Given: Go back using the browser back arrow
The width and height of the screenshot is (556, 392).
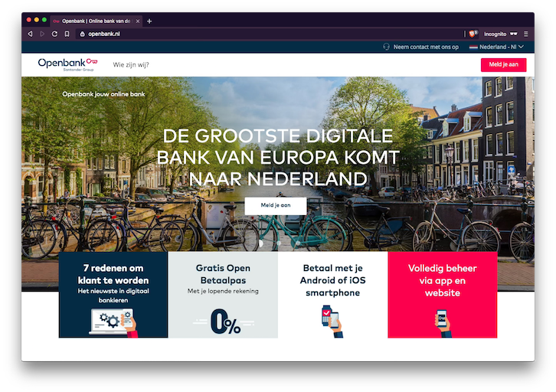Looking at the screenshot, I should pyautogui.click(x=30, y=34).
